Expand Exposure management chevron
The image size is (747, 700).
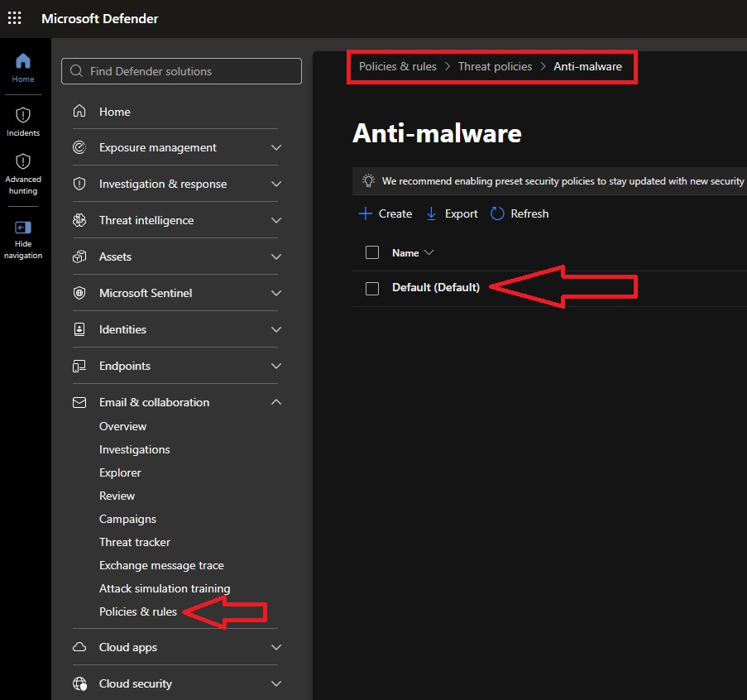click(275, 147)
